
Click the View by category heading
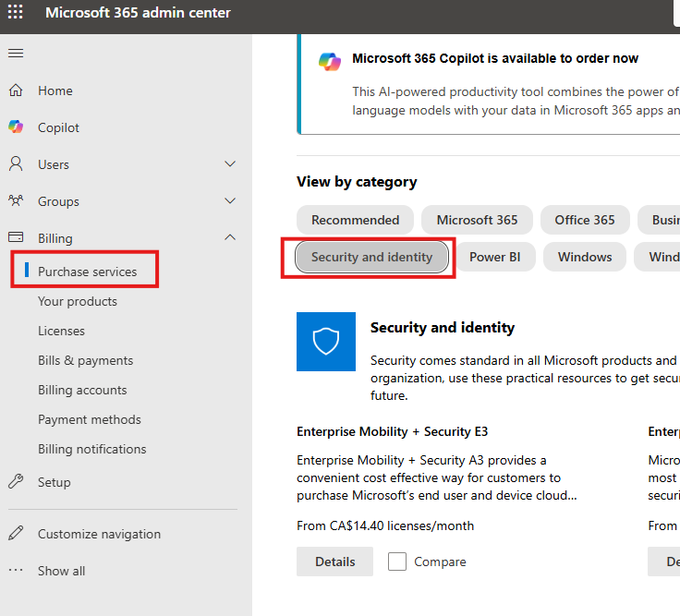357,182
